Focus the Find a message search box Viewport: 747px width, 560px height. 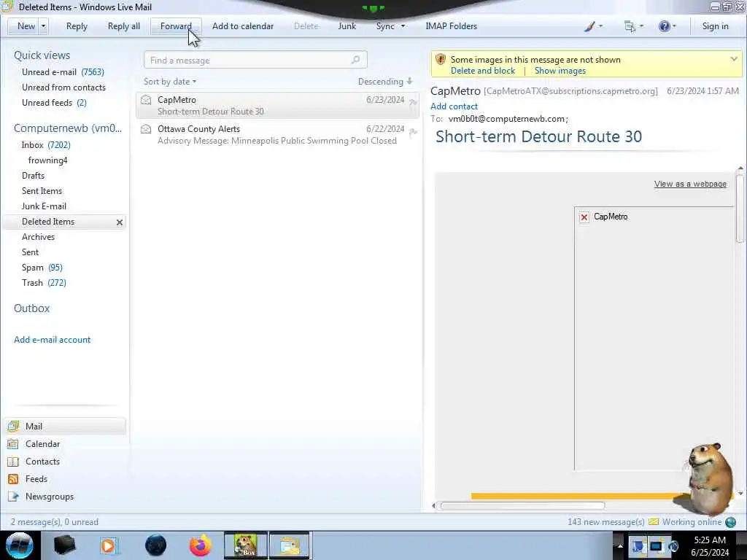tap(255, 60)
